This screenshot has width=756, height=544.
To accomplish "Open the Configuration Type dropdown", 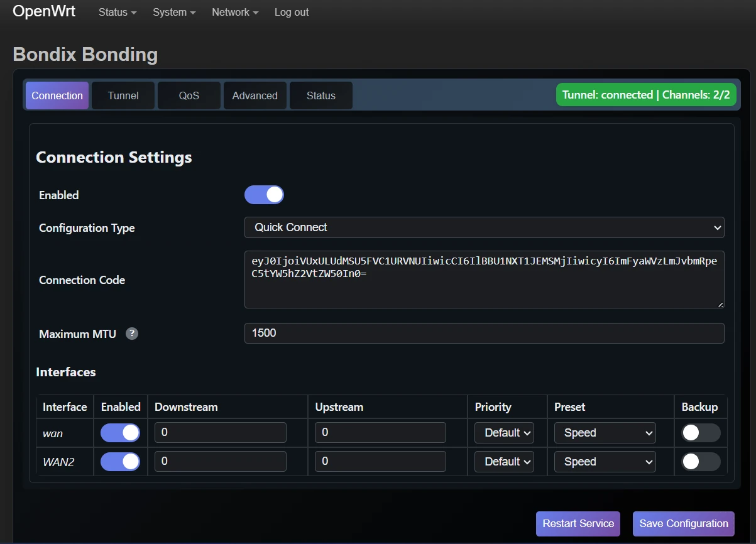I will point(484,227).
